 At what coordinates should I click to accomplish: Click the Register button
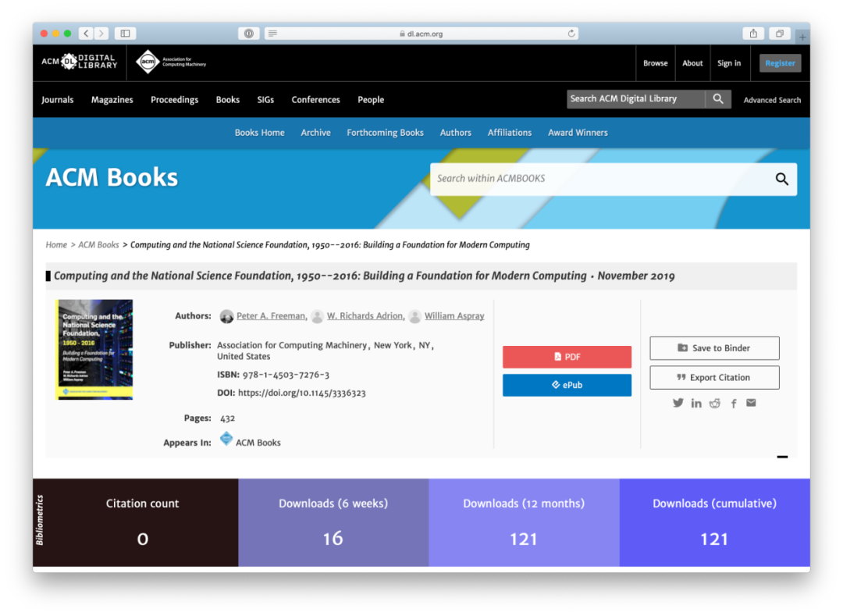click(780, 63)
